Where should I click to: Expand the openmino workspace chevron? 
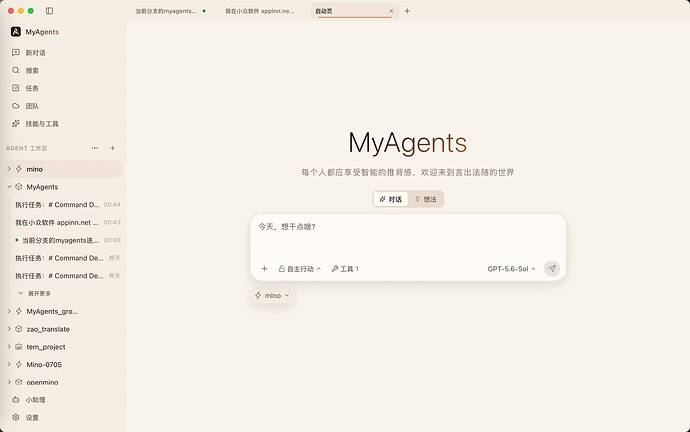[x=9, y=382]
